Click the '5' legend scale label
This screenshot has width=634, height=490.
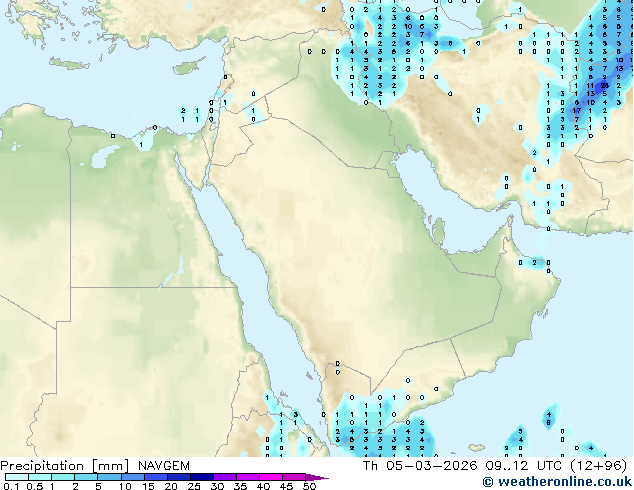[x=98, y=486]
